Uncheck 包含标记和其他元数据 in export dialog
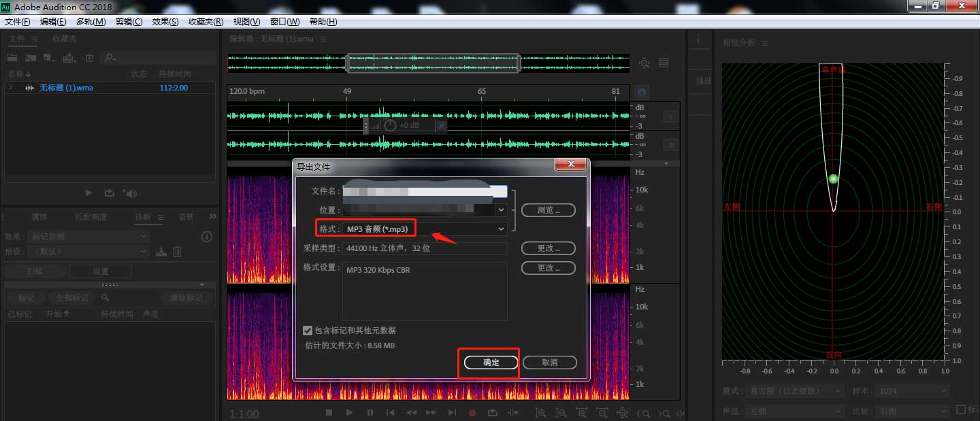This screenshot has height=421, width=980. [308, 331]
